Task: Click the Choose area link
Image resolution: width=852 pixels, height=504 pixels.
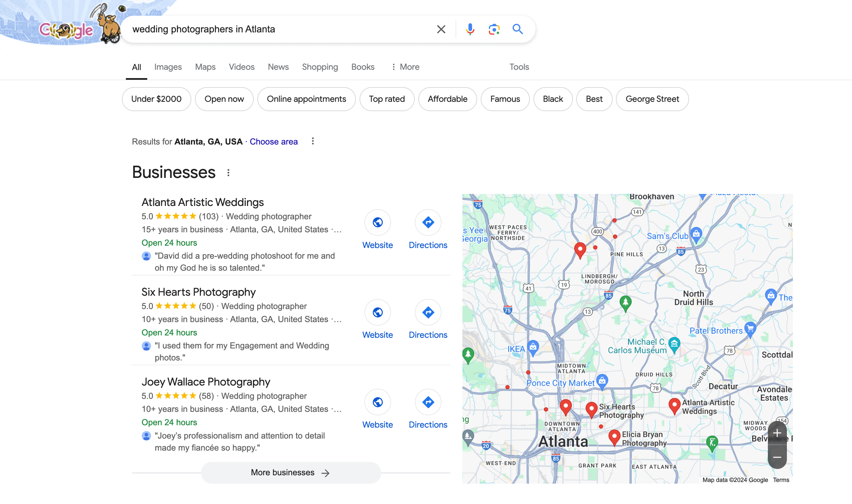Action: coord(273,142)
